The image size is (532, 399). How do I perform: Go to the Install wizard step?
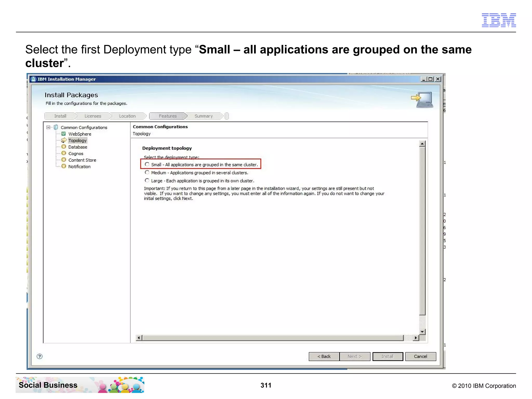(x=60, y=116)
